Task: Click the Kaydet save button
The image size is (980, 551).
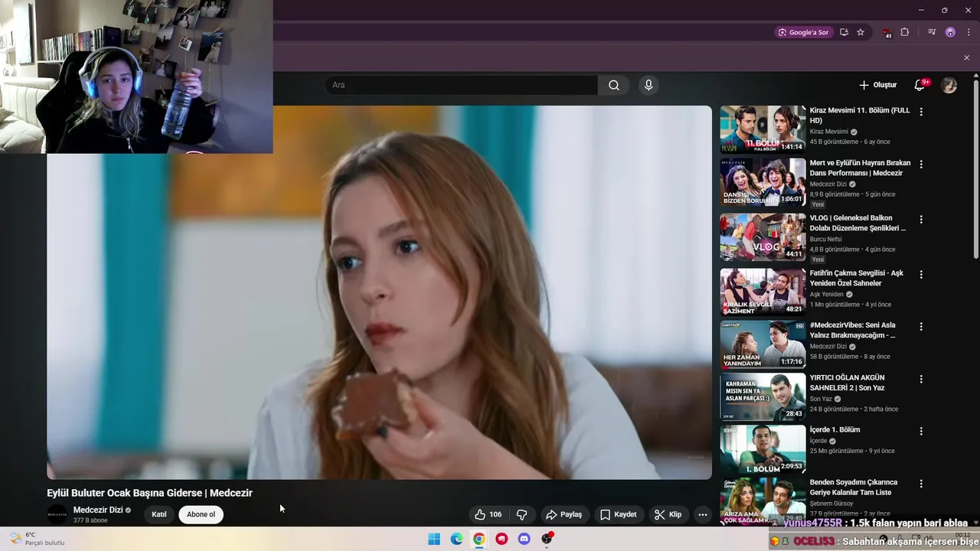Action: click(618, 514)
